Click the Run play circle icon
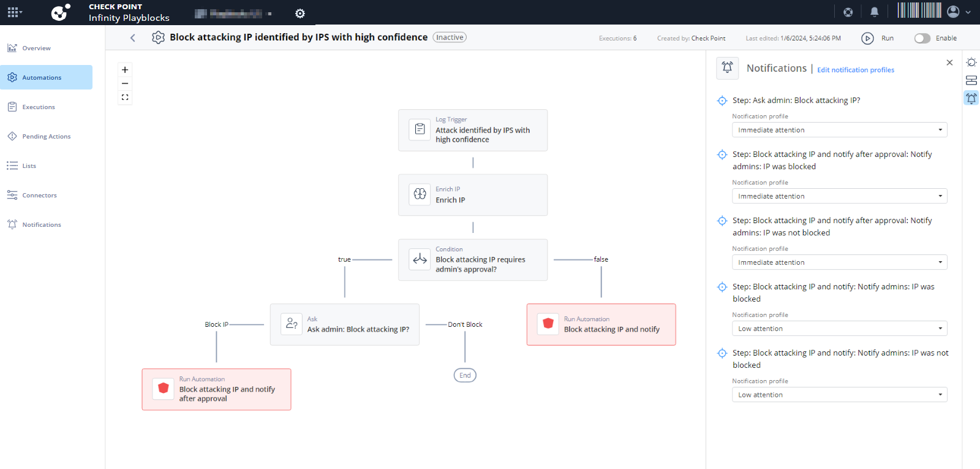This screenshot has height=469, width=980. [867, 38]
